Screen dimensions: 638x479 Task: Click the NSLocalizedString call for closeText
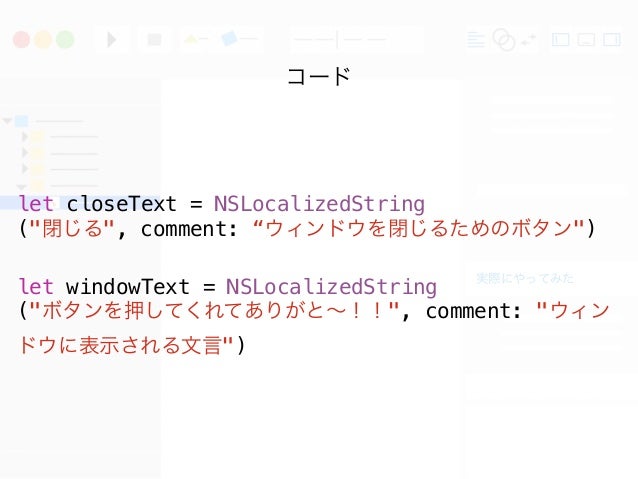click(319, 203)
